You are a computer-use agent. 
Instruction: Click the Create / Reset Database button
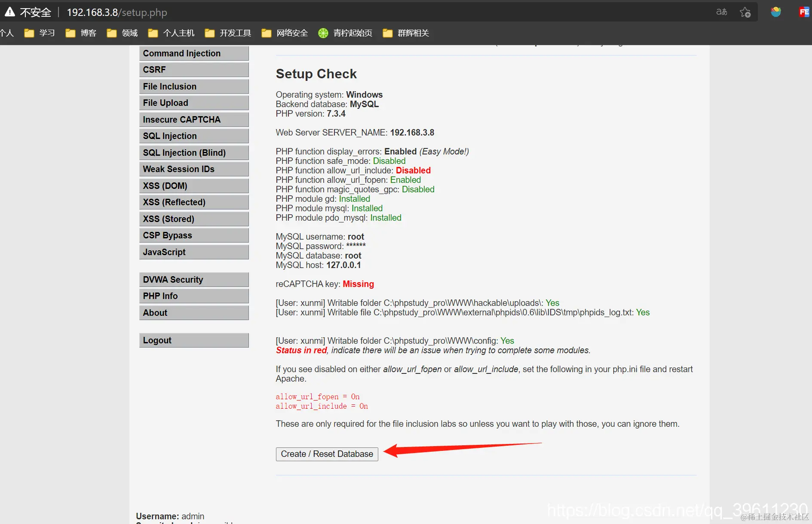327,454
